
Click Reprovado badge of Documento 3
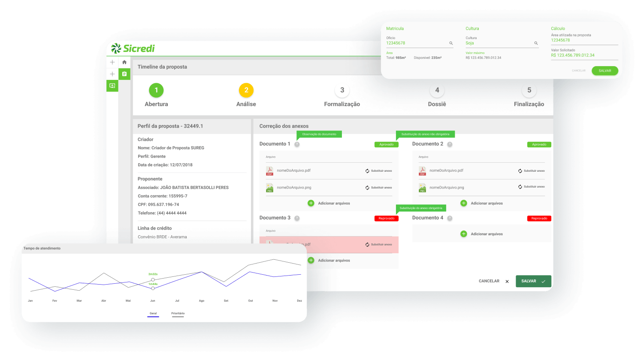tap(387, 218)
